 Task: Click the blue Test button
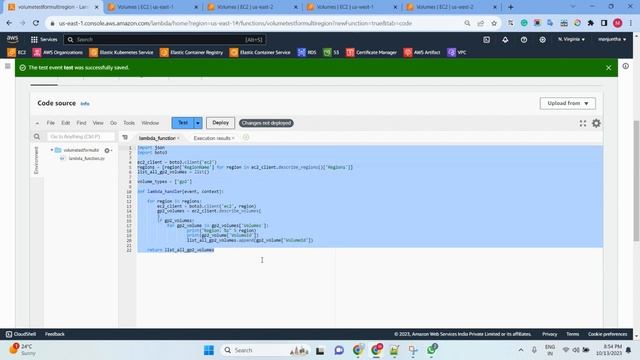tap(182, 123)
